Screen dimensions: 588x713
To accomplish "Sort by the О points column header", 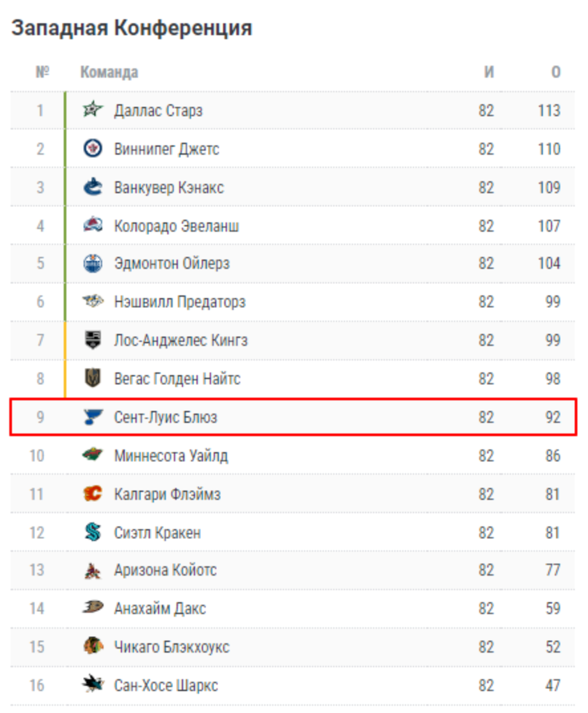I will tap(555, 72).
